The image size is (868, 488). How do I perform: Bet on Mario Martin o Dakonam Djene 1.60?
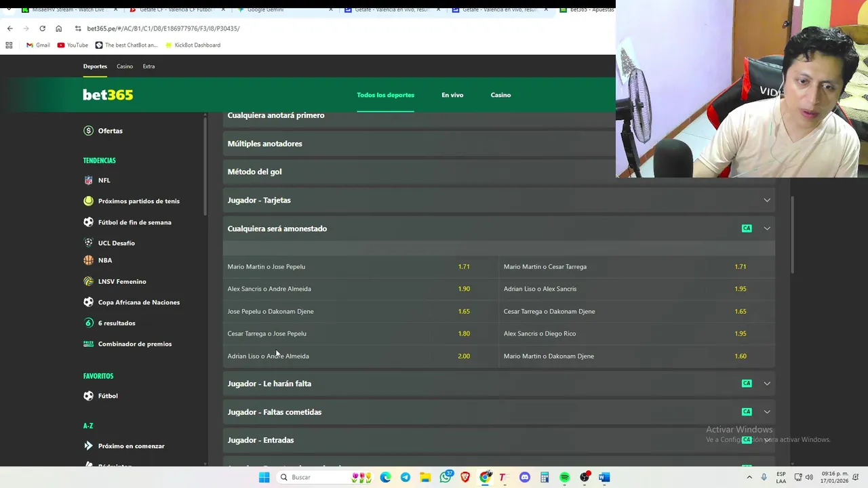point(637,356)
